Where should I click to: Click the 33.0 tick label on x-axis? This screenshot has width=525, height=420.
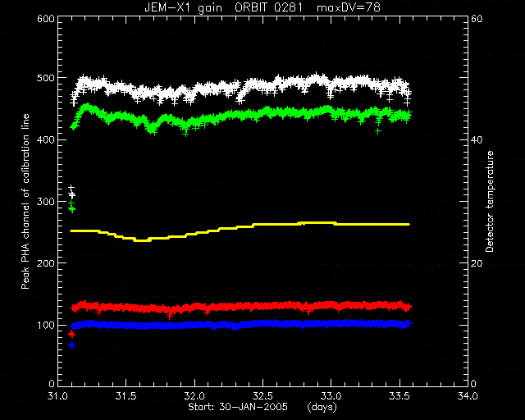point(331,396)
